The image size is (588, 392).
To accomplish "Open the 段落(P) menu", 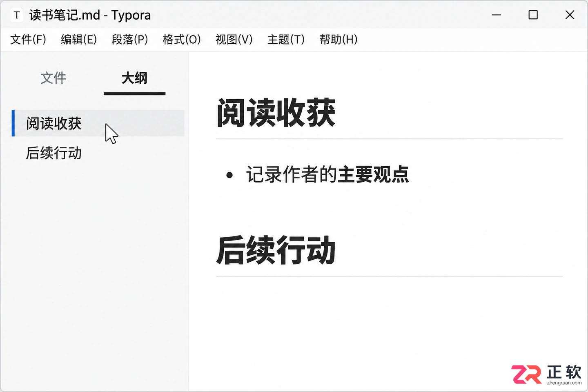I will coord(130,40).
